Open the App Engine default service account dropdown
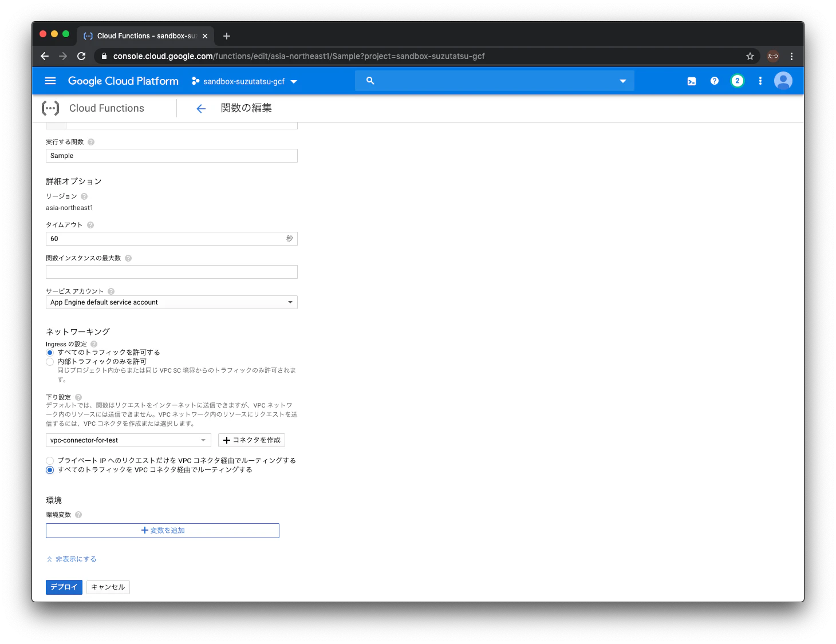 pos(172,302)
